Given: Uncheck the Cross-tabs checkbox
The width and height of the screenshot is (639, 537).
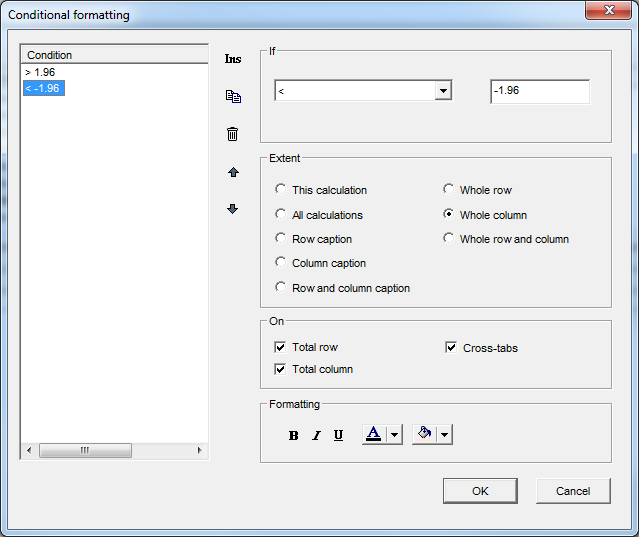Looking at the screenshot, I should (451, 348).
